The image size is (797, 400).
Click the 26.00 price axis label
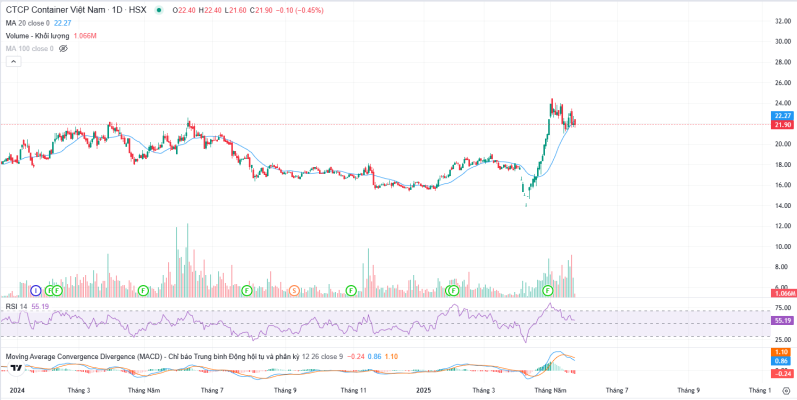783,82
